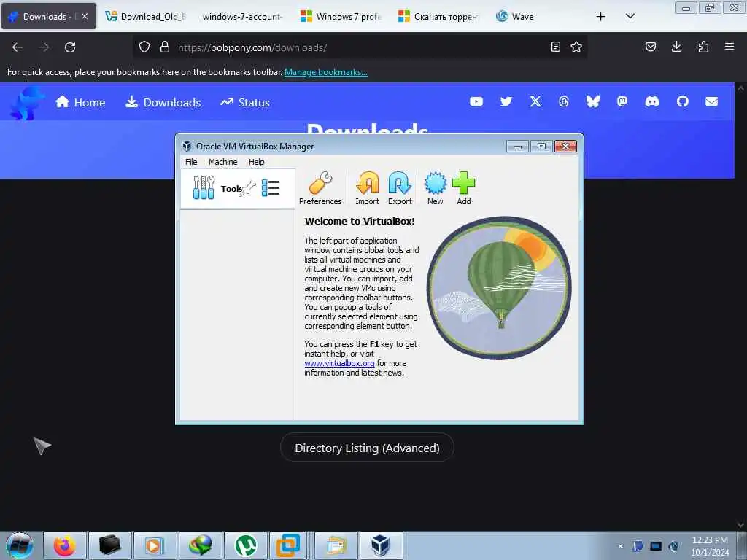Open the Windows Start orb

click(20, 545)
